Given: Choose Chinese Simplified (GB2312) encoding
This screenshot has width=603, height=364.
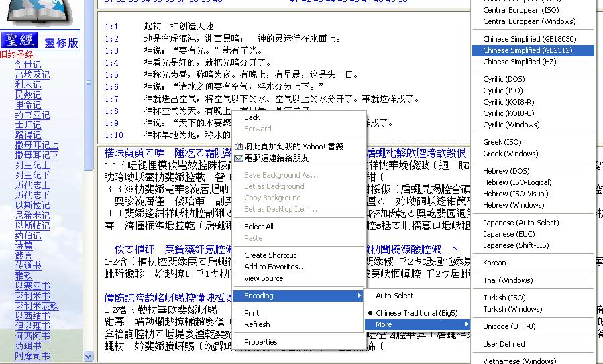Looking at the screenshot, I should click(x=520, y=50).
